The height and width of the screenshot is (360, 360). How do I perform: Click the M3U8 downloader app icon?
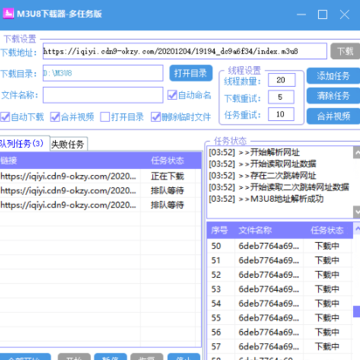8,14
